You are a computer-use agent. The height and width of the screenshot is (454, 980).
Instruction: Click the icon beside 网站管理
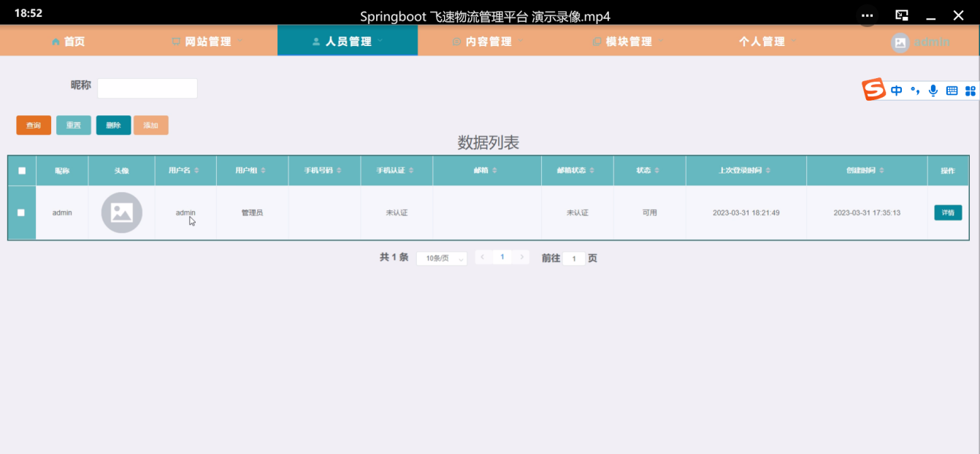click(x=176, y=42)
